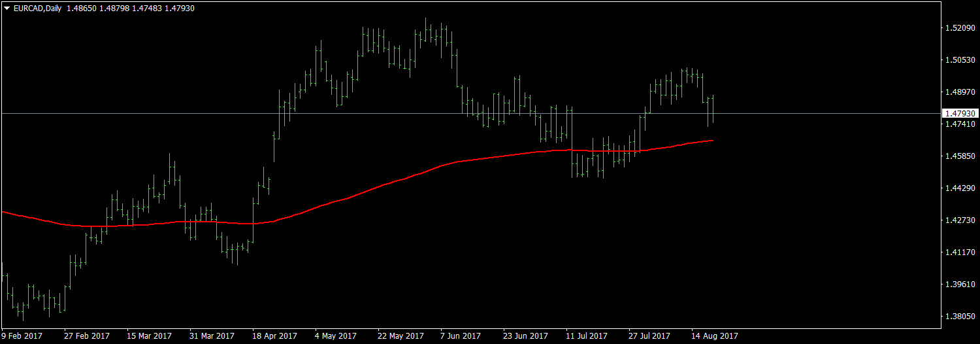Click the 27 Feb 2017 date label
980x344 pixels.
(87, 336)
